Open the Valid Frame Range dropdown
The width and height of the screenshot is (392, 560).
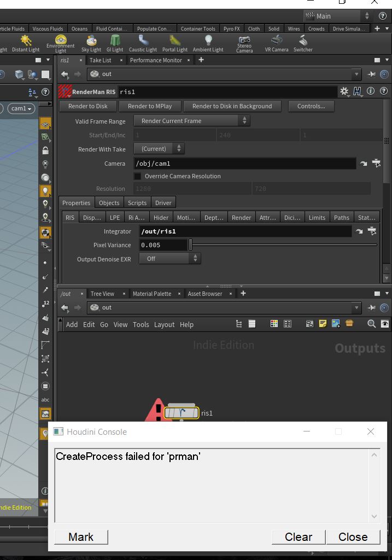(x=192, y=121)
